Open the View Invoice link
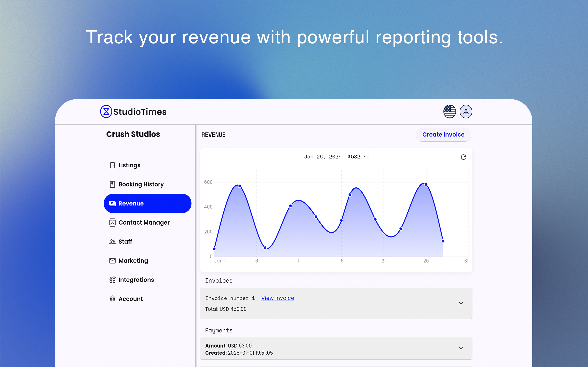This screenshot has width=588, height=367. pyautogui.click(x=278, y=298)
